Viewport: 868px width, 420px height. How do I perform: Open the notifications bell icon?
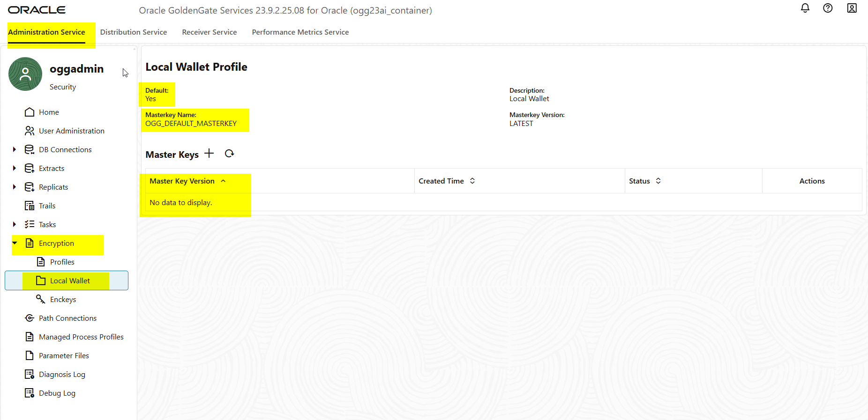pos(805,8)
